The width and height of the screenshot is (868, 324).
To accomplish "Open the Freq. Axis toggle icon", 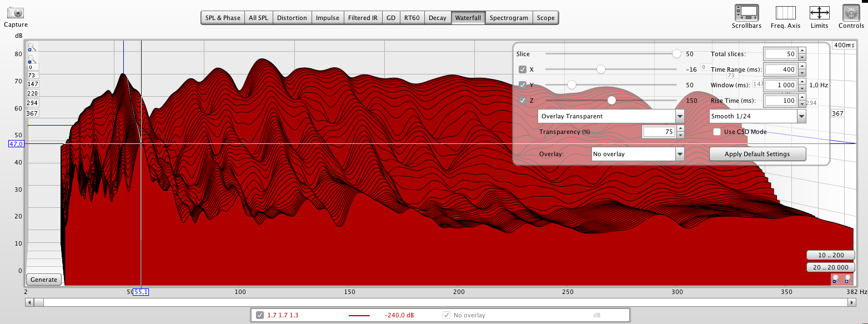I will (785, 13).
